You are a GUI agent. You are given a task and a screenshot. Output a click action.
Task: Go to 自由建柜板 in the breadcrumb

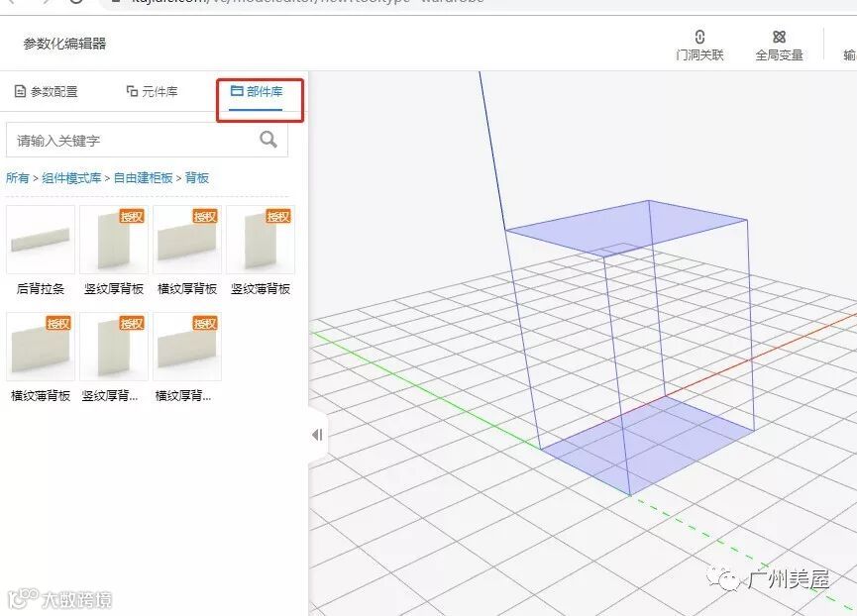pyautogui.click(x=144, y=178)
